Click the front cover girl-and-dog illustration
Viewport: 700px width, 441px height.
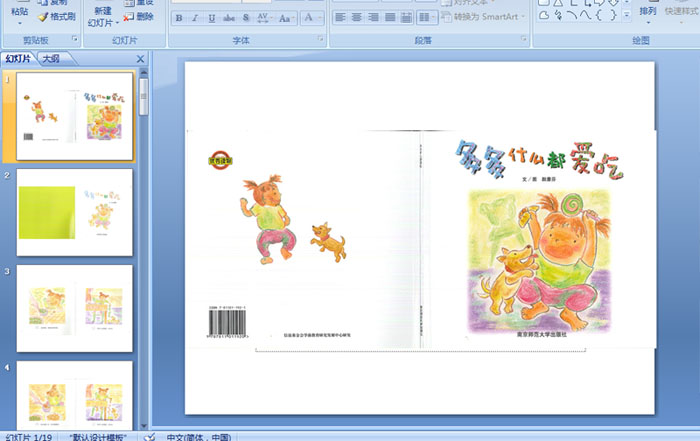[539, 262]
